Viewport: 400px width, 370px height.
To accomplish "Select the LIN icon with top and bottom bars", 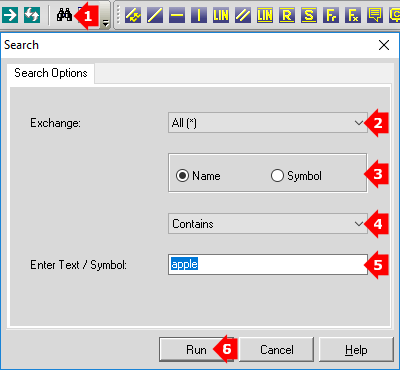I will [x=265, y=15].
